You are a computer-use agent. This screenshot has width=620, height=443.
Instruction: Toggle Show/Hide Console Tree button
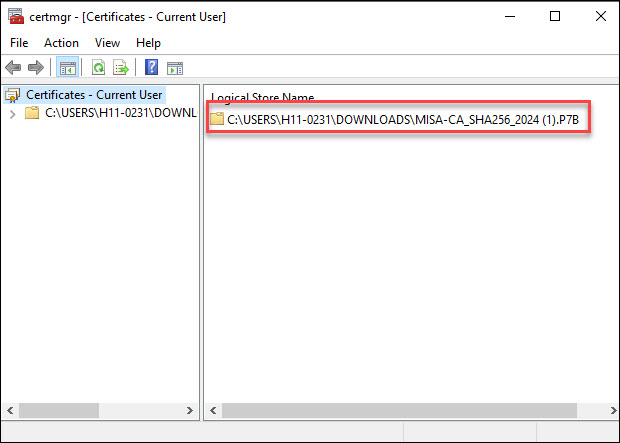point(67,68)
